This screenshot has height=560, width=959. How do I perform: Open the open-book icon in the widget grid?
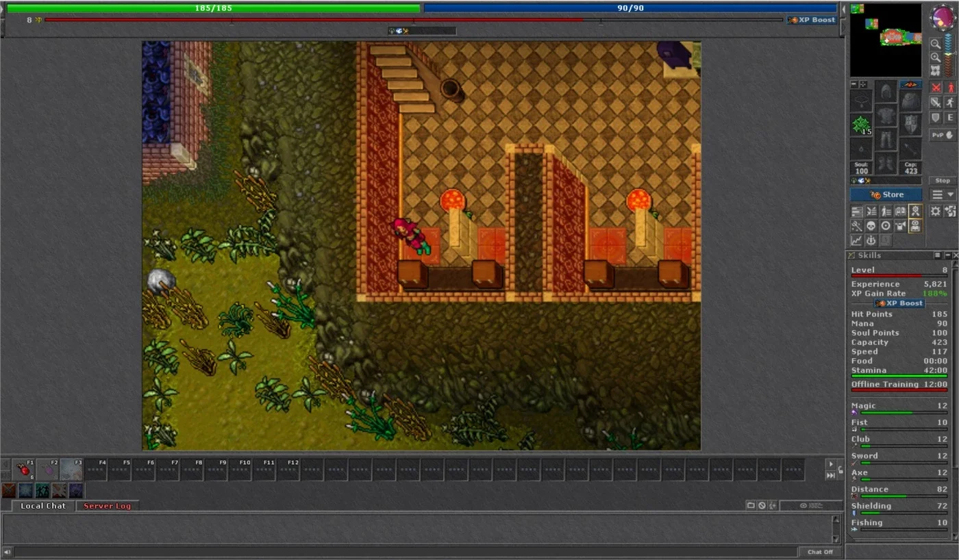point(900,212)
